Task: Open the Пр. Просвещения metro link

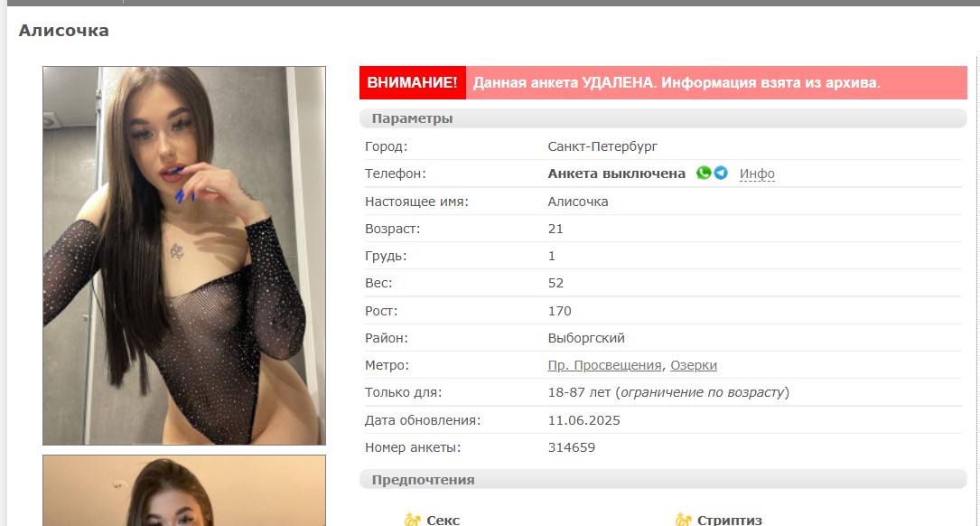Action: [604, 365]
